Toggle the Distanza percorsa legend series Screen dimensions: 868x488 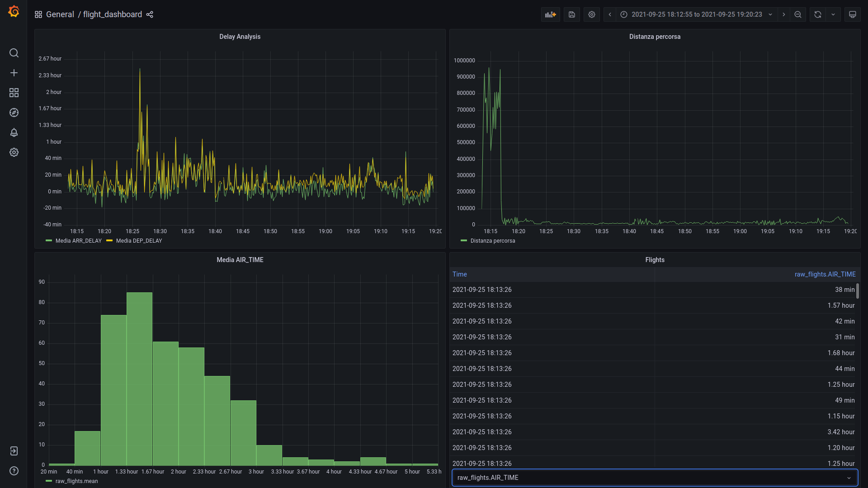(x=492, y=241)
